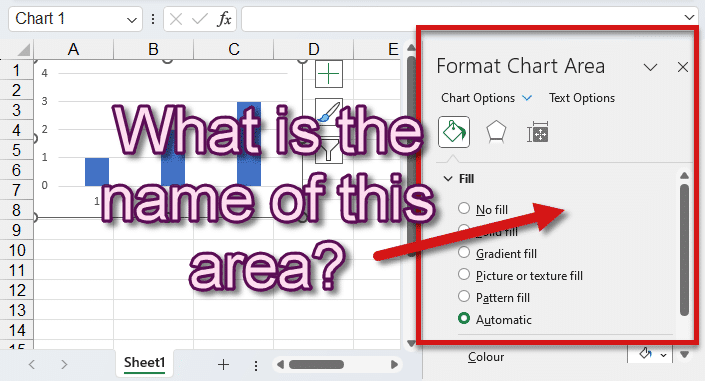The height and width of the screenshot is (381, 705).
Task: Close the Format Chart Area pane
Action: click(683, 67)
